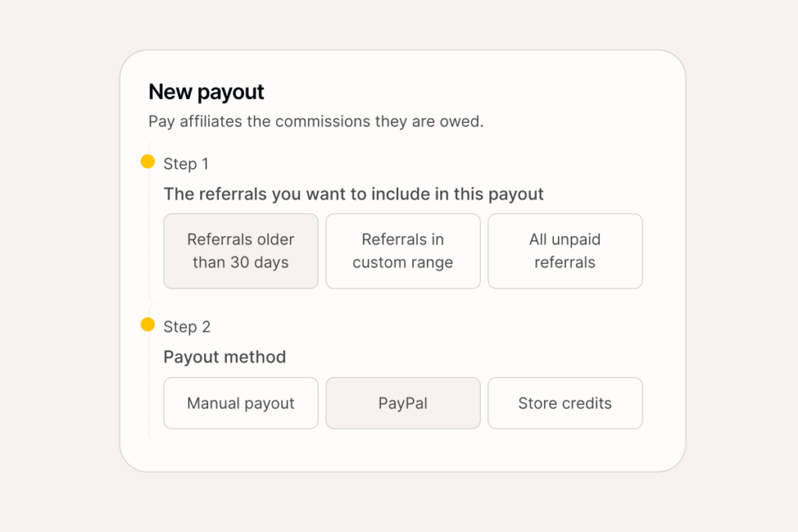The width and height of the screenshot is (798, 532).
Task: Click the payout description subtitle text
Action: 316,122
